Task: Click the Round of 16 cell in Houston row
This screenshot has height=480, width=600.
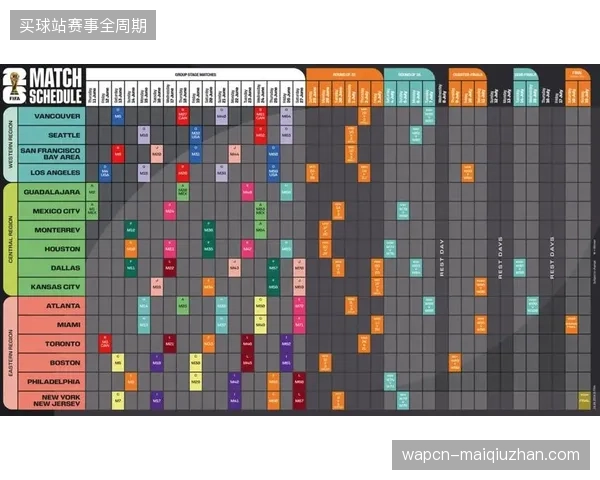Action: tap(390, 249)
